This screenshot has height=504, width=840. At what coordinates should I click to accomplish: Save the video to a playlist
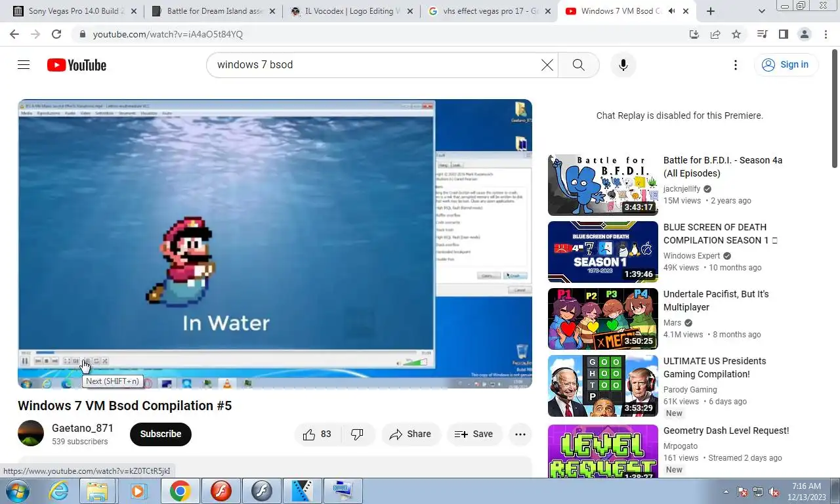pyautogui.click(x=474, y=434)
